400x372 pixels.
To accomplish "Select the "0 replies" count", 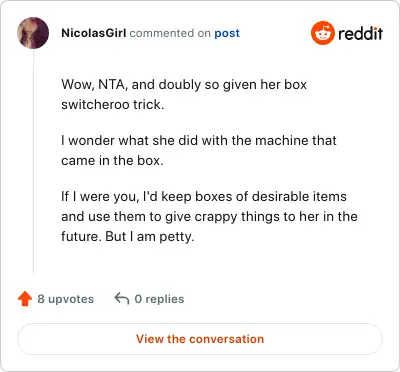I will (159, 299).
